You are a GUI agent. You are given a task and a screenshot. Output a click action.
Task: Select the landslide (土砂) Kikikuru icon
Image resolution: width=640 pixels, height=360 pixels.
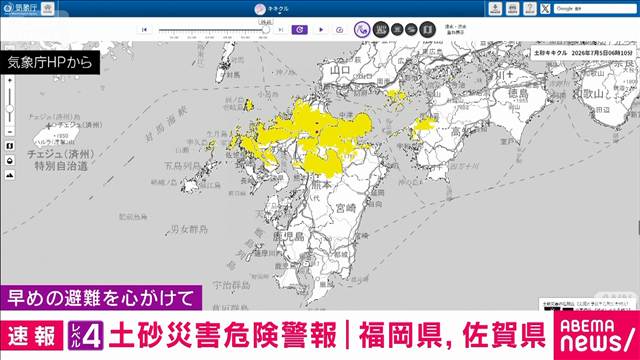362,29
